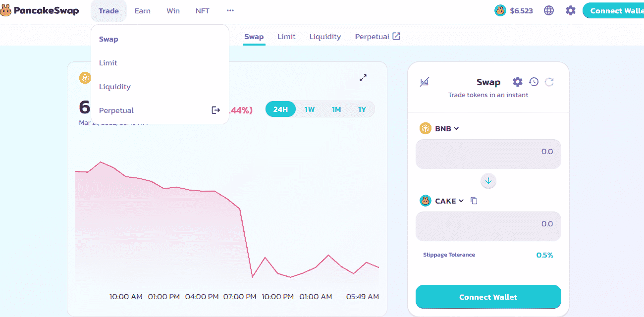The width and height of the screenshot is (644, 317).
Task: Open the NFT menu
Action: pyautogui.click(x=203, y=11)
